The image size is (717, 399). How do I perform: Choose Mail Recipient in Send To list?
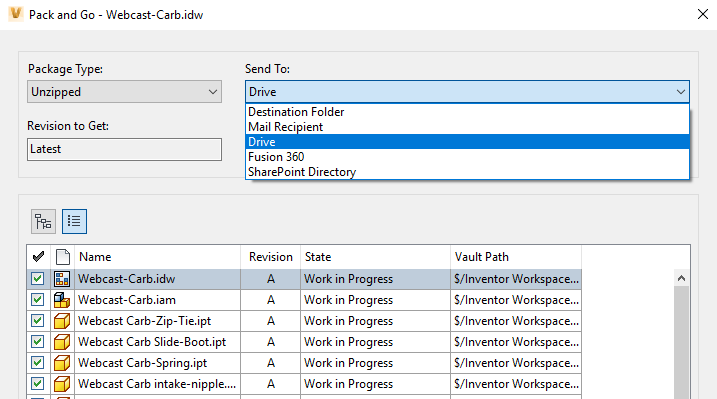click(x=467, y=127)
